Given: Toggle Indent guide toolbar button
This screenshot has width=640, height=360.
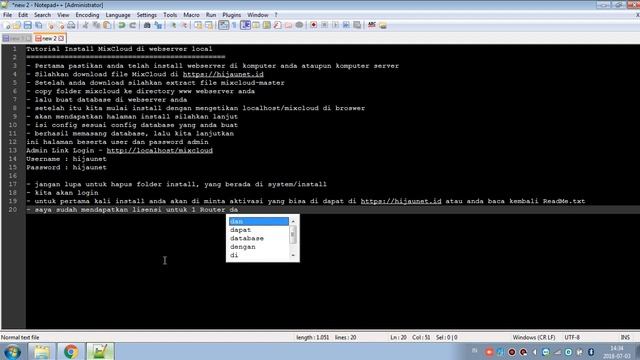Looking at the screenshot, I should (245, 25).
